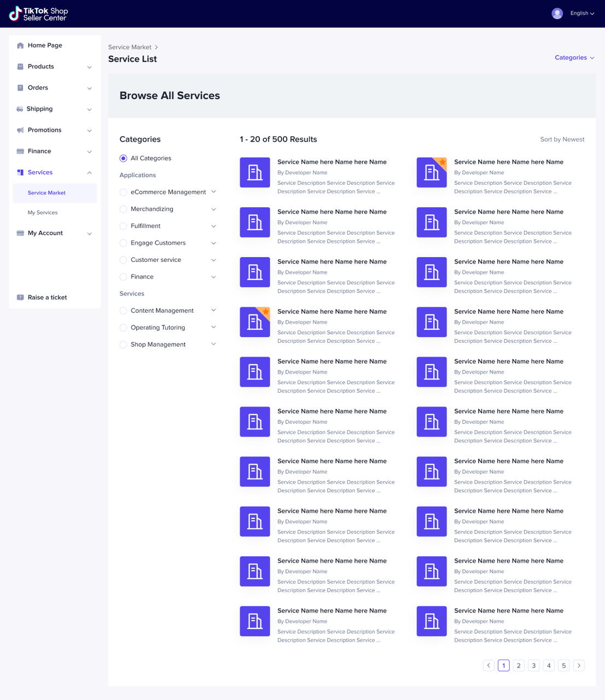Screen dimensions: 605x700
Task: Select the Merchandizing radio button
Action: click(123, 209)
